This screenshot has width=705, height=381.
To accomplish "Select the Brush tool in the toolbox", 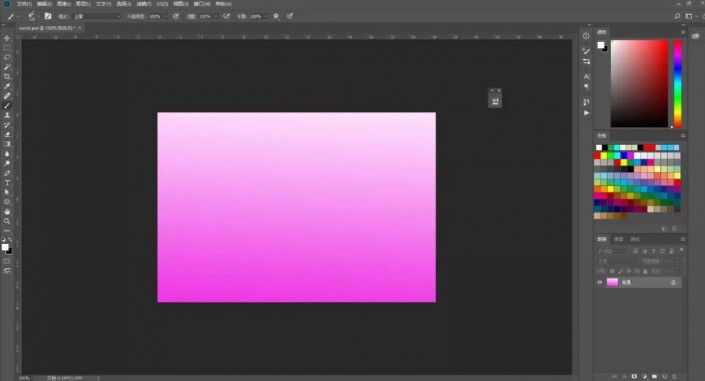I will 7,106.
